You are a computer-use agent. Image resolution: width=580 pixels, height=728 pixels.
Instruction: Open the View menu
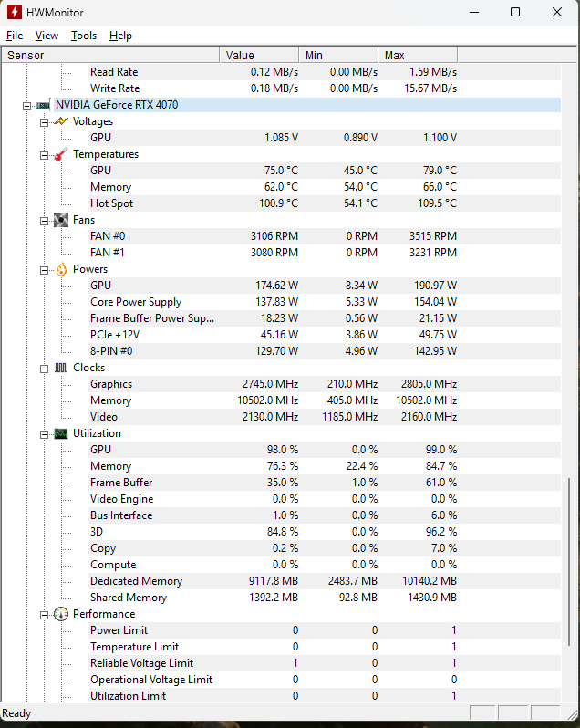click(x=47, y=36)
